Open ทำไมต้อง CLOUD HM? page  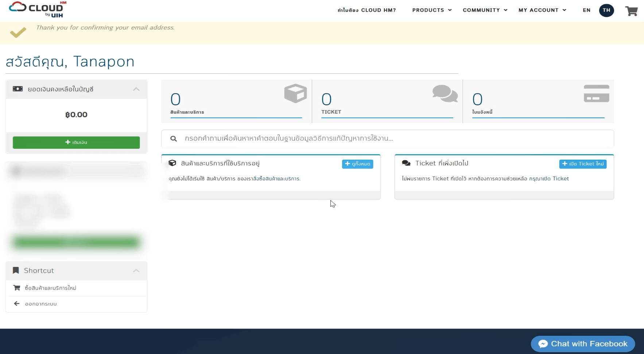pos(366,10)
